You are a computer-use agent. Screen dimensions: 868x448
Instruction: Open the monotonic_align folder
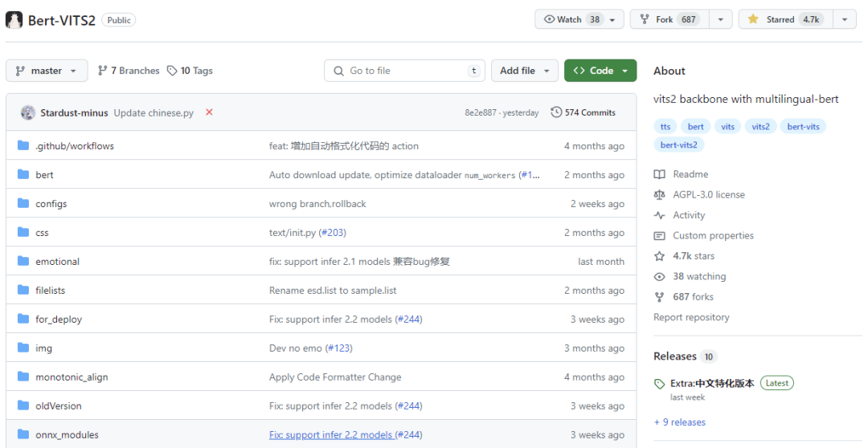coord(72,377)
